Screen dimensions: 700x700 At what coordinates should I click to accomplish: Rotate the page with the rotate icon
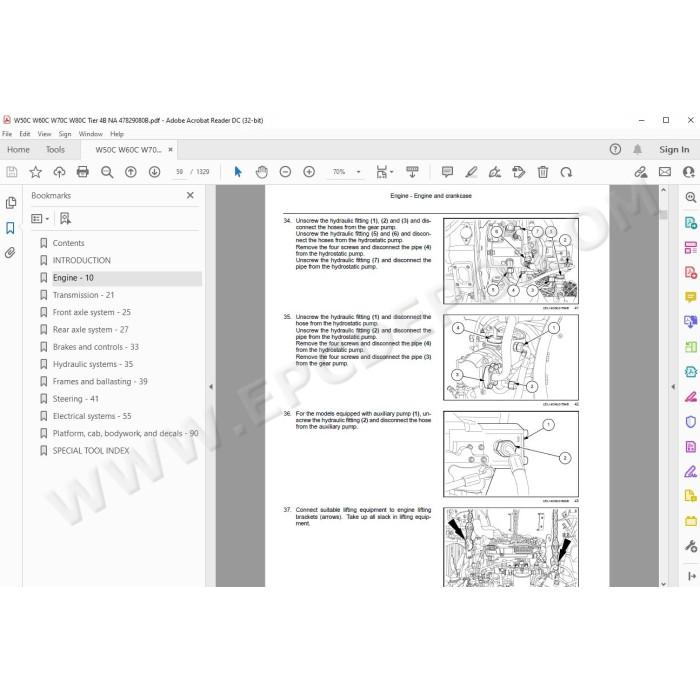(566, 172)
